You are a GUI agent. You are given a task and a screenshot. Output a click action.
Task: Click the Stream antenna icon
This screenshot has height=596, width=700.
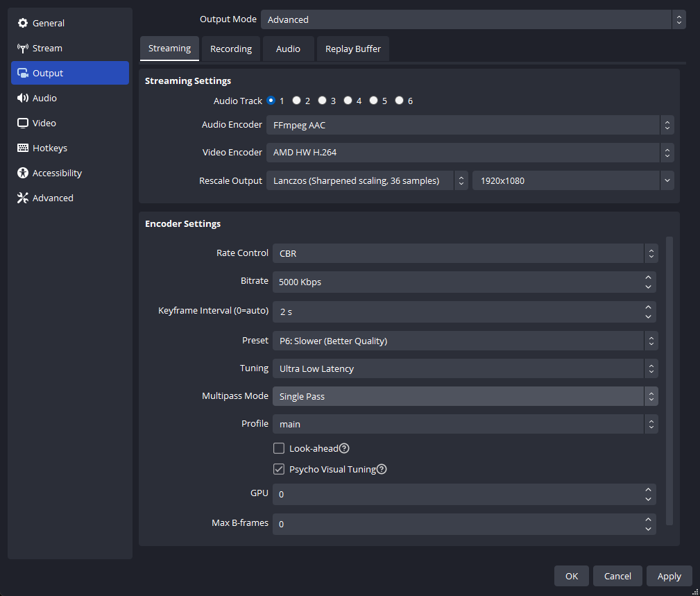click(23, 48)
